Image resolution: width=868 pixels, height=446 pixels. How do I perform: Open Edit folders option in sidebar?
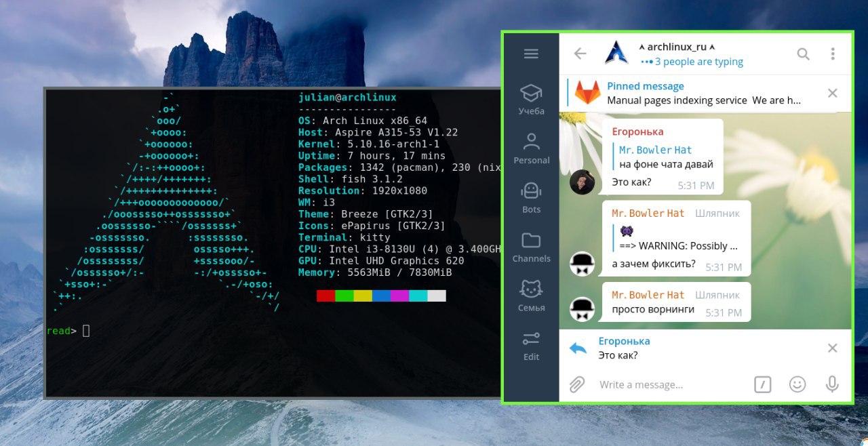tap(531, 346)
